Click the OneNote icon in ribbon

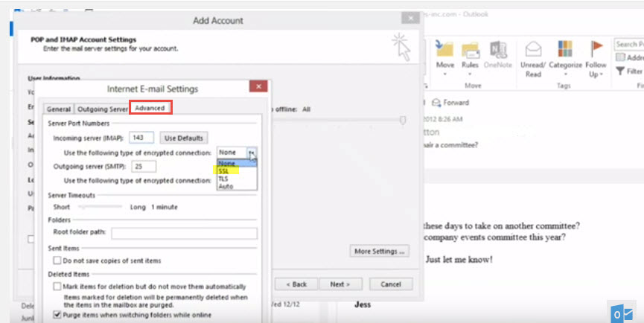[x=498, y=50]
